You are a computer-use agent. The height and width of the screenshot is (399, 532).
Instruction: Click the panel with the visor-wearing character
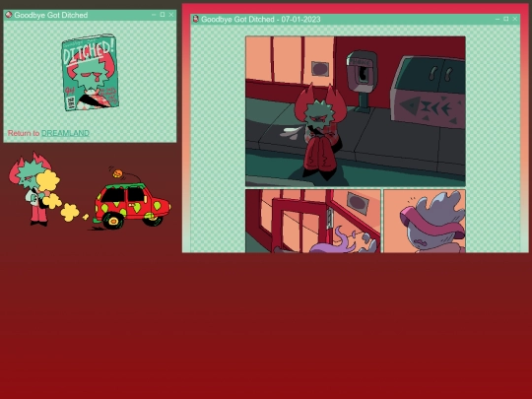425,221
